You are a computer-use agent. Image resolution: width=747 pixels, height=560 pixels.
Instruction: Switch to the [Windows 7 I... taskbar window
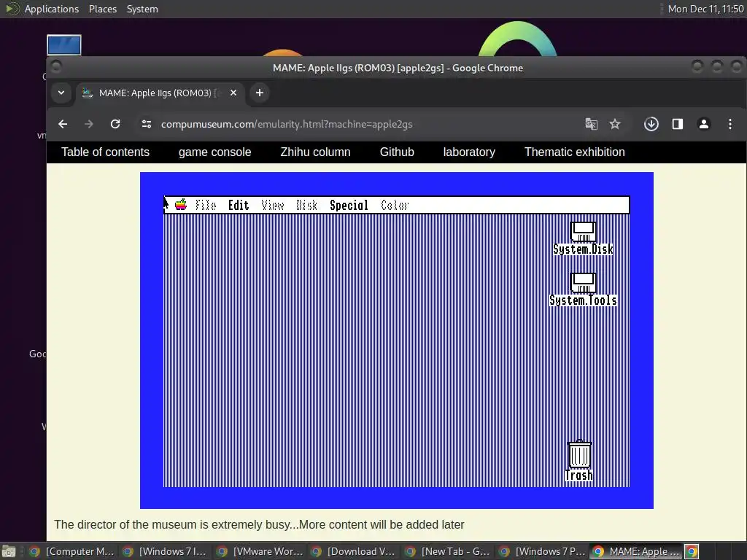(x=165, y=551)
